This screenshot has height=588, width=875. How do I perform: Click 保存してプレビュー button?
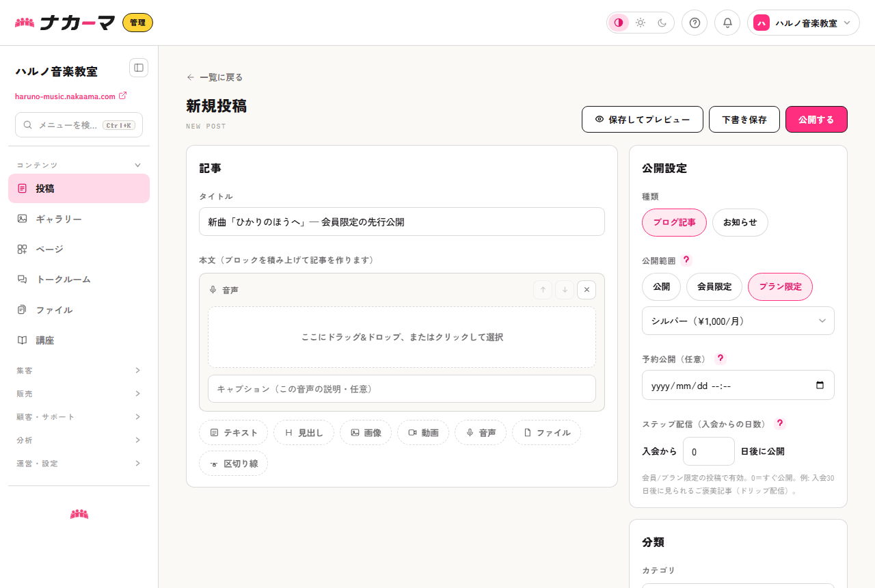[x=643, y=119]
